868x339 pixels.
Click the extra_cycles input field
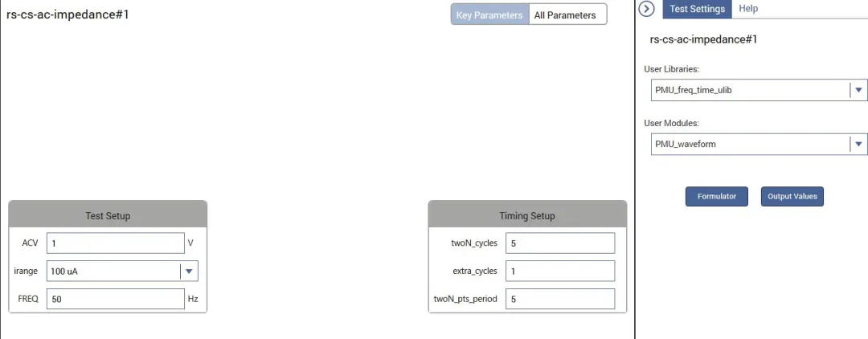click(x=560, y=271)
